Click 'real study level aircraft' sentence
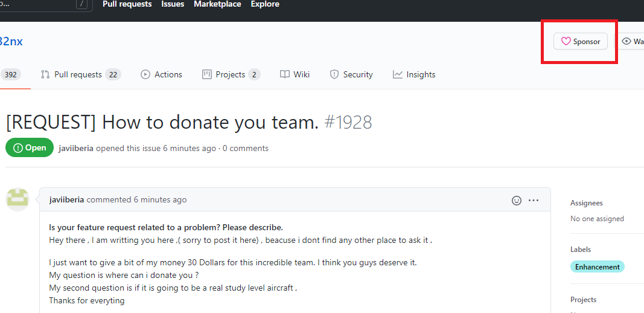This screenshot has height=313, width=644. point(173,288)
